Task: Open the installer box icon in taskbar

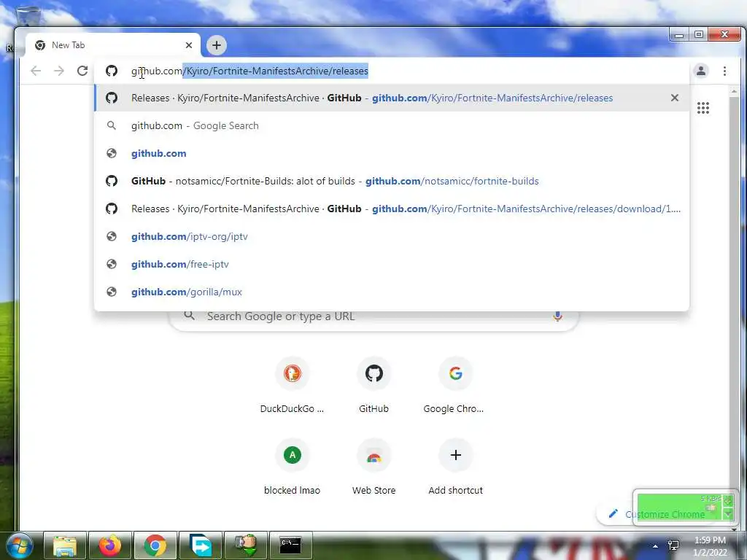Action: [x=246, y=545]
